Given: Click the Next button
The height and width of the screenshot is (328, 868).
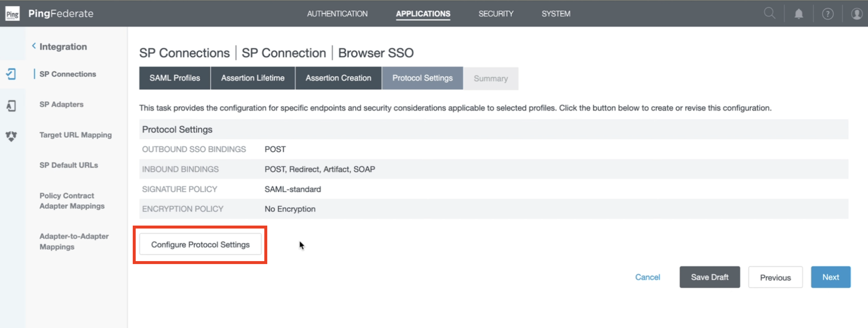Looking at the screenshot, I should click(830, 277).
